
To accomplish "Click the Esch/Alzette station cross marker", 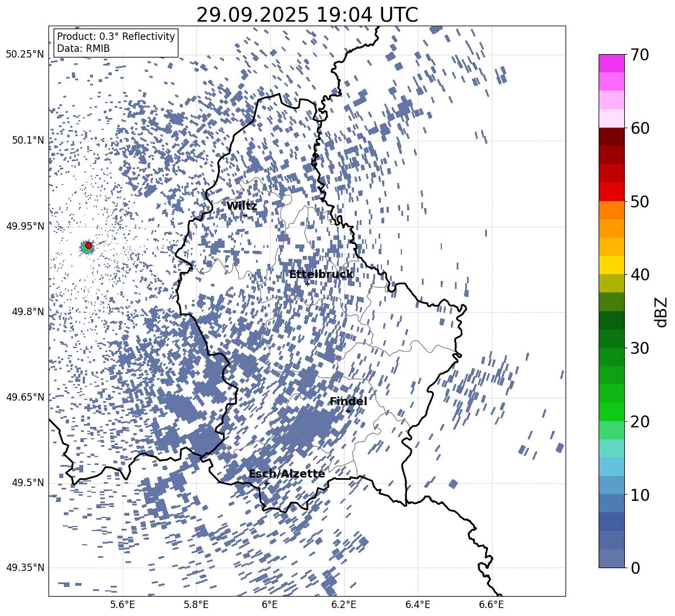I will click(266, 483).
